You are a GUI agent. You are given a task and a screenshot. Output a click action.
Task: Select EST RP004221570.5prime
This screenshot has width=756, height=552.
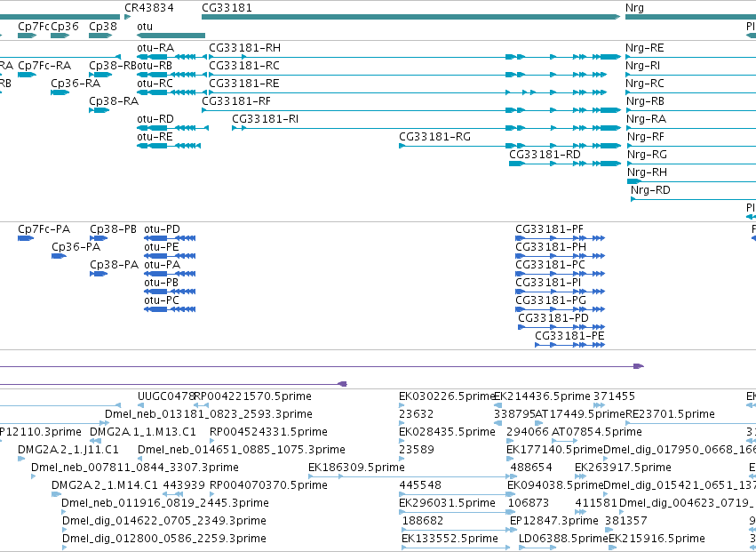[252, 396]
